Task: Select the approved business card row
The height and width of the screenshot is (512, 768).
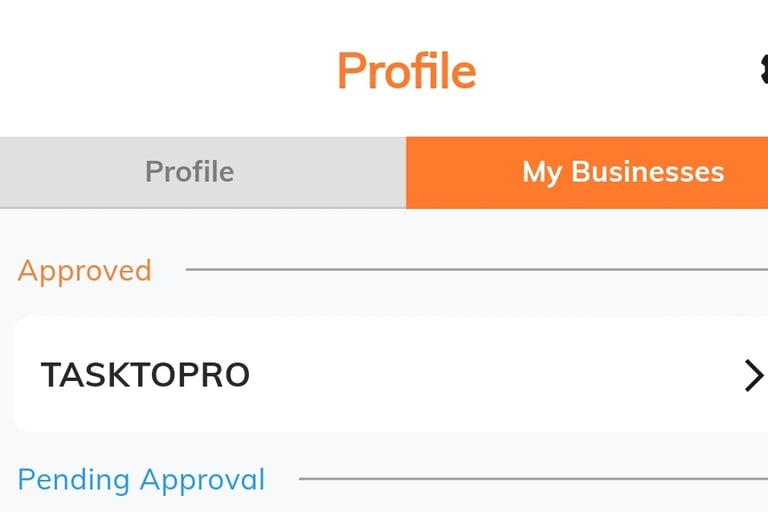Action: (x=390, y=375)
